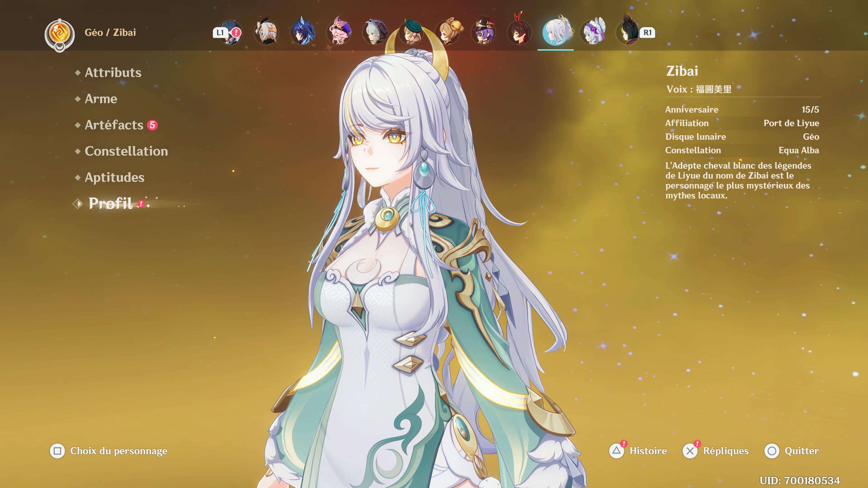Open the Attributs menu
Viewport: 868px width, 488px height.
point(113,72)
